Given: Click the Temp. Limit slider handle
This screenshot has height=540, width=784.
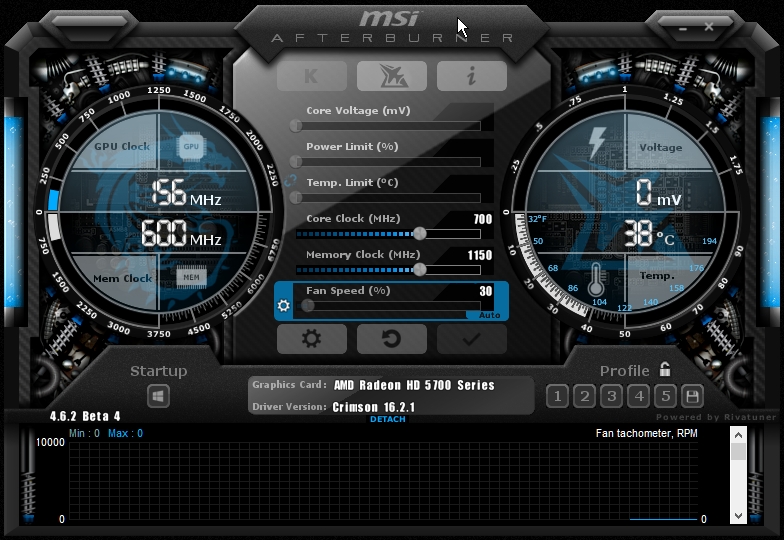Looking at the screenshot, I should click(296, 198).
